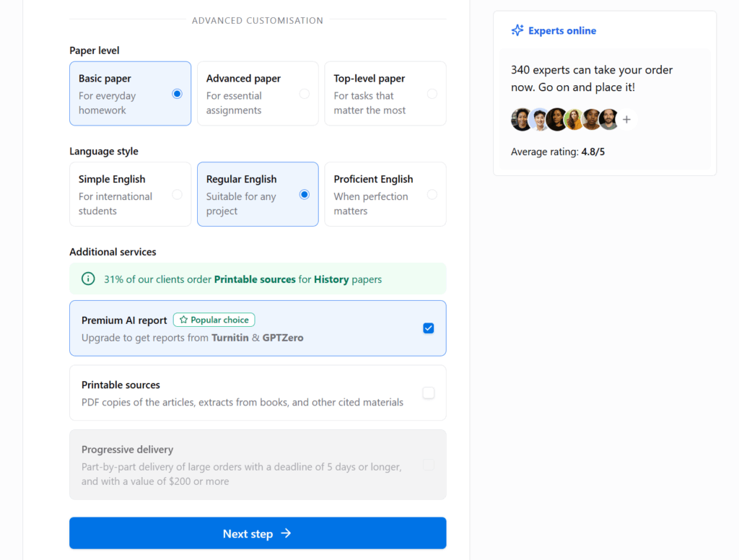Enable the Printable sources checkbox
This screenshot has height=560, width=739.
click(x=429, y=393)
